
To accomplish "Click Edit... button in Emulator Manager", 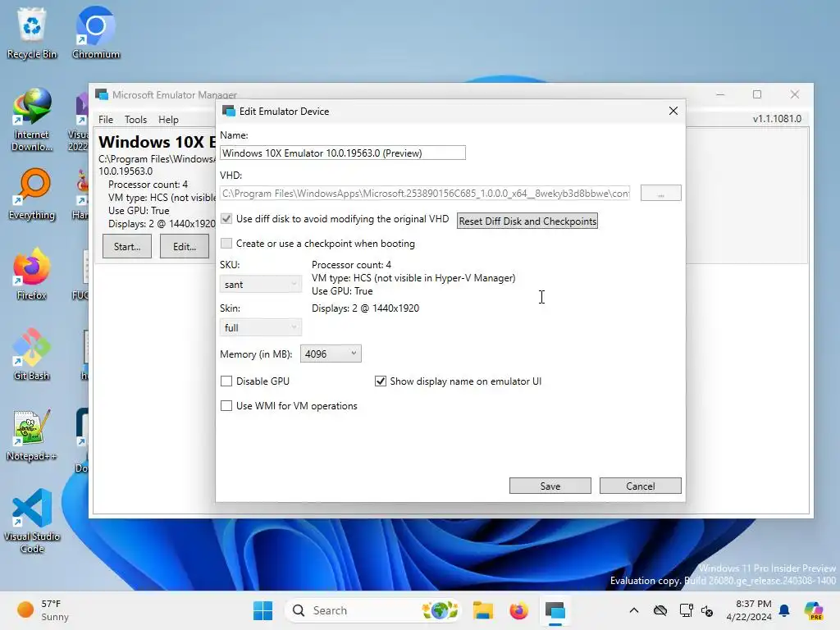I will [185, 246].
